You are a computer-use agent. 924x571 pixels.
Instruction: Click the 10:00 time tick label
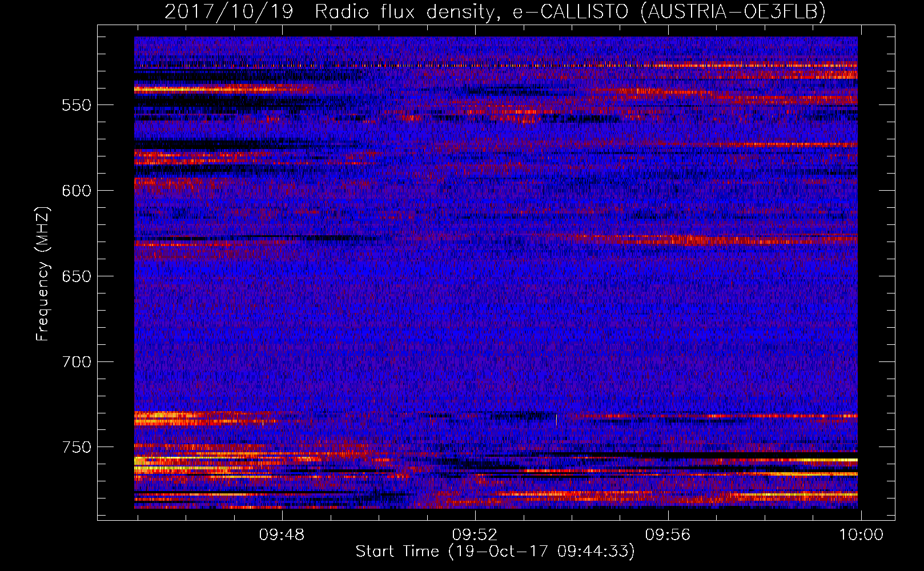click(x=861, y=535)
